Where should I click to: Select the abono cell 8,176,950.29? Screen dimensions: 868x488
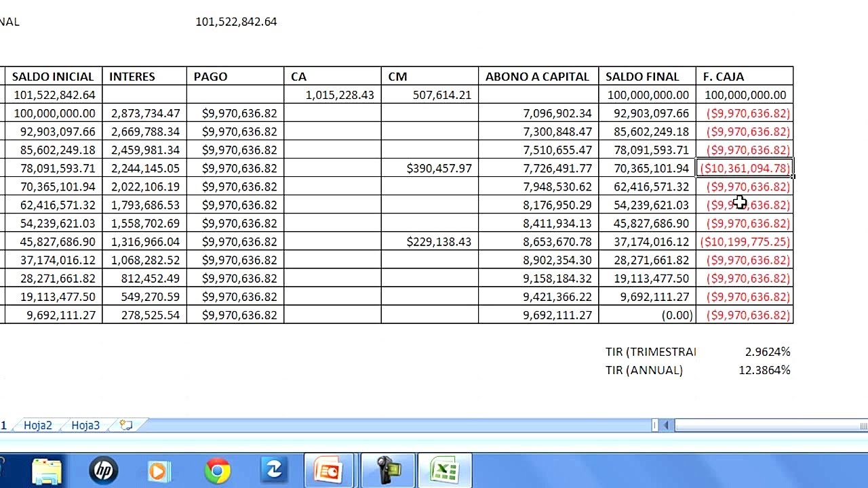click(x=538, y=205)
